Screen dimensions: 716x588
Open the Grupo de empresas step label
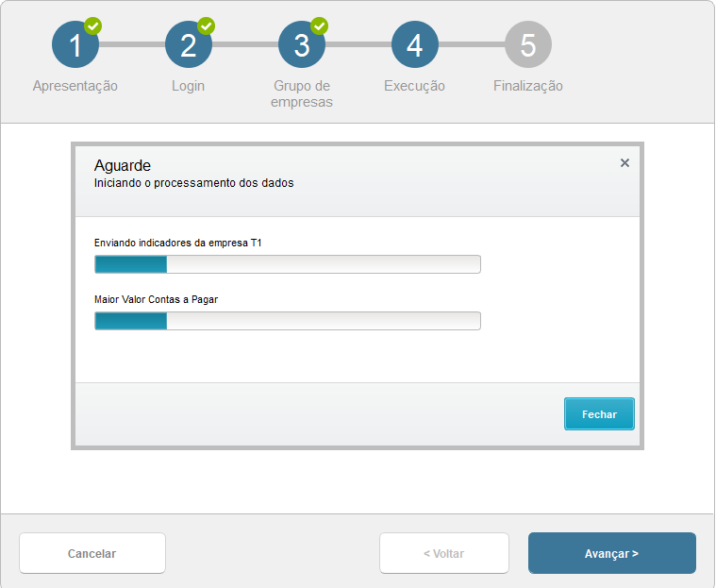pos(301,93)
